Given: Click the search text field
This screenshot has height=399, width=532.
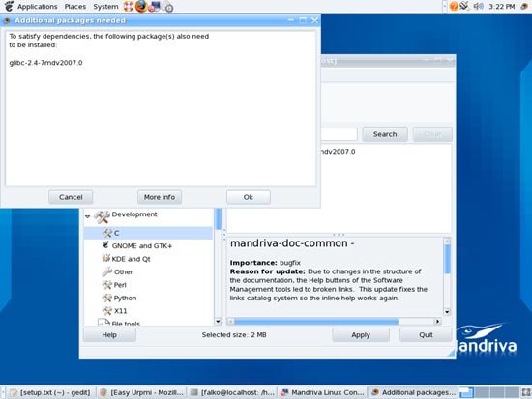Looking at the screenshot, I should (339, 134).
